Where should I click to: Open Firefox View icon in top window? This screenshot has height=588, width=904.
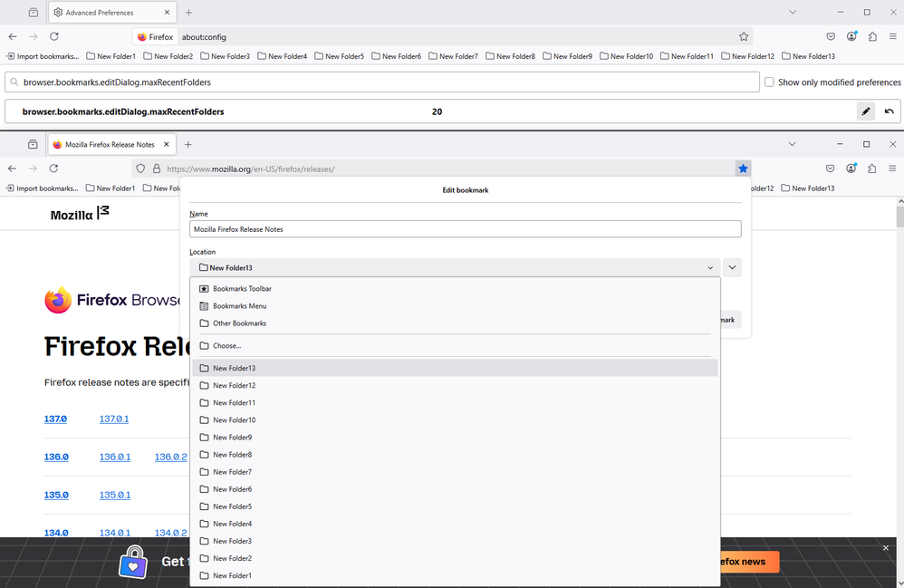[34, 12]
